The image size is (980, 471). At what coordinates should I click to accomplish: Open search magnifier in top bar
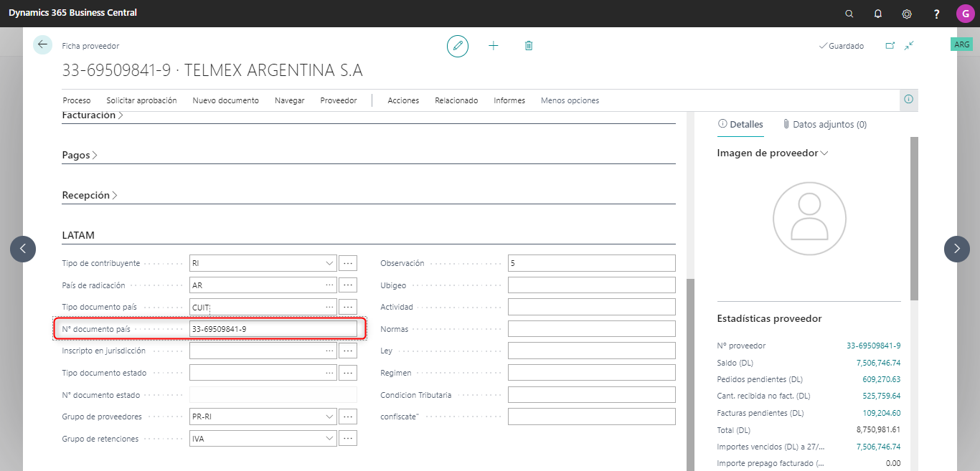pyautogui.click(x=849, y=14)
